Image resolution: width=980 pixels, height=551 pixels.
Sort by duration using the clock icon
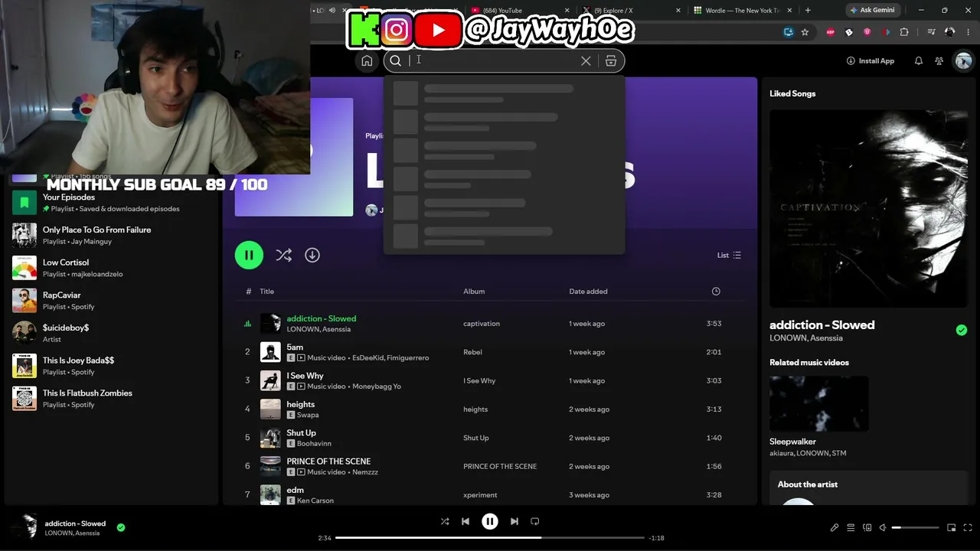pyautogui.click(x=716, y=292)
